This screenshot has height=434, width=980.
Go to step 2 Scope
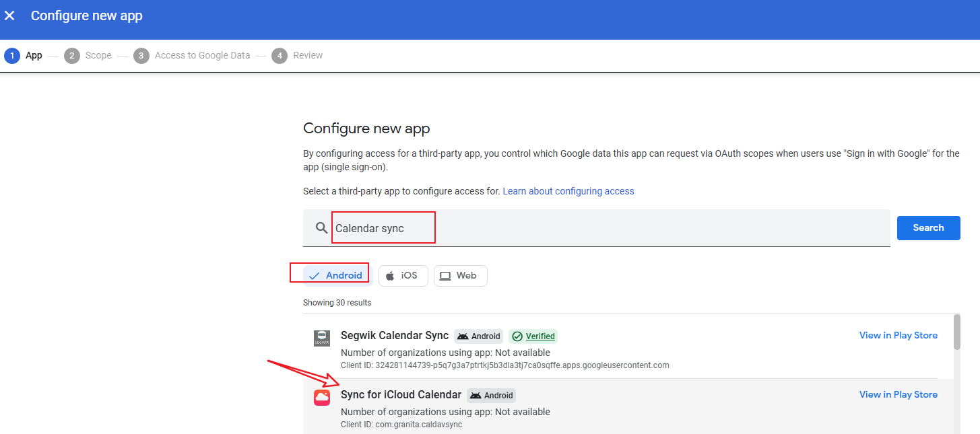(x=88, y=56)
